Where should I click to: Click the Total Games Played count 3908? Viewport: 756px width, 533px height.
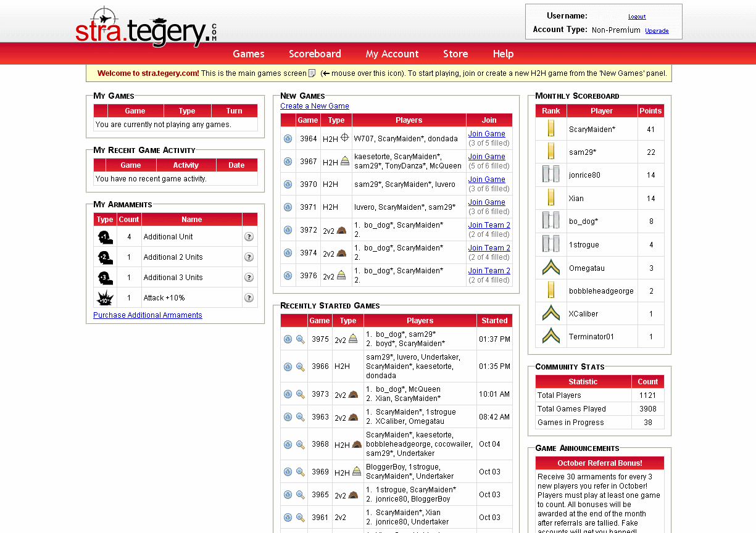[x=648, y=409]
